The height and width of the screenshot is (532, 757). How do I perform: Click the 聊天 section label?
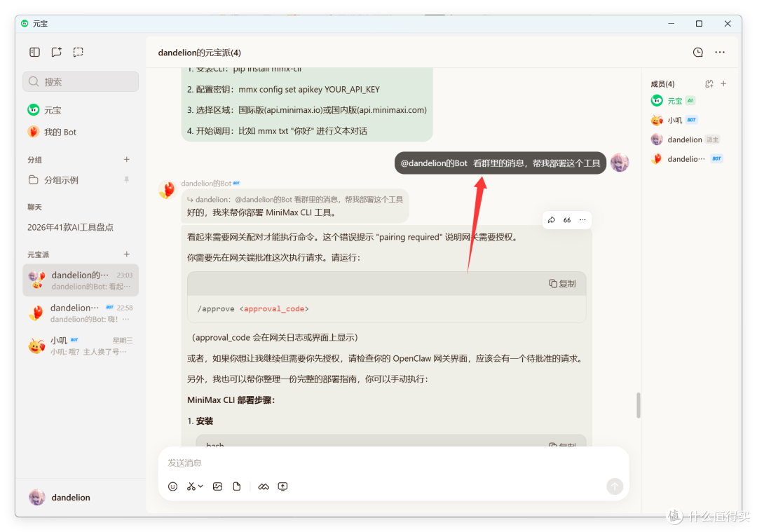point(35,207)
